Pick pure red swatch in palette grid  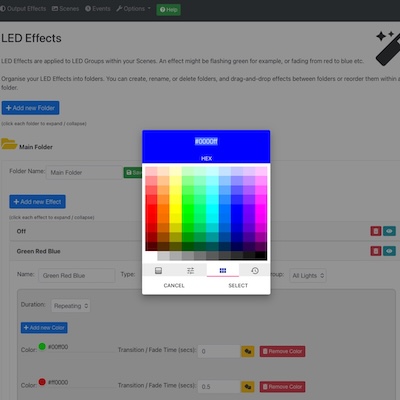(151, 209)
